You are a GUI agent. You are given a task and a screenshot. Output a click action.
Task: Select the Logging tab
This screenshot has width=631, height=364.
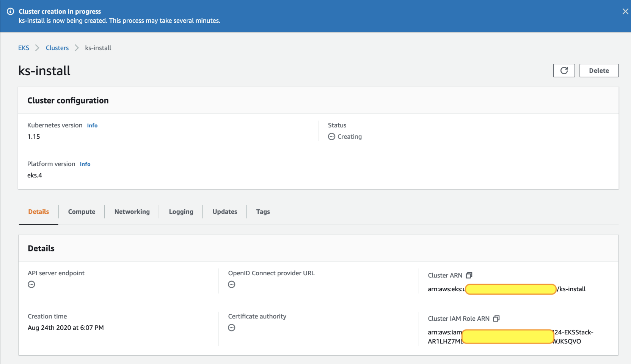click(181, 212)
